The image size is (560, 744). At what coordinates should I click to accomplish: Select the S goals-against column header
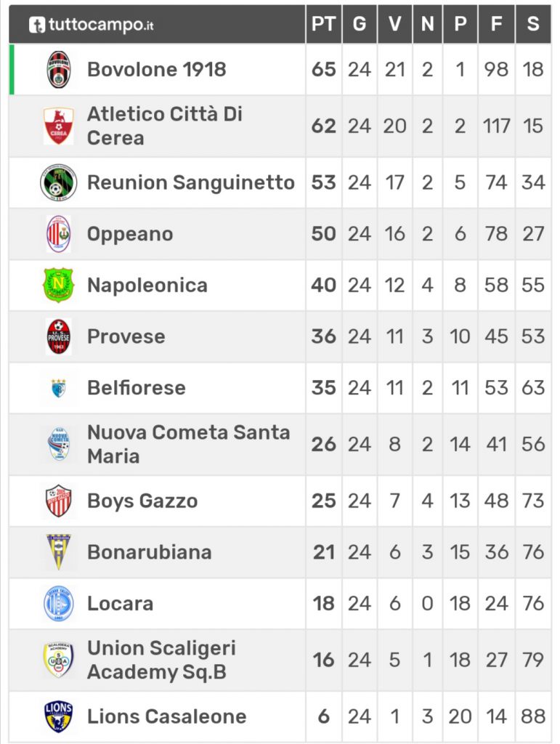pyautogui.click(x=533, y=24)
